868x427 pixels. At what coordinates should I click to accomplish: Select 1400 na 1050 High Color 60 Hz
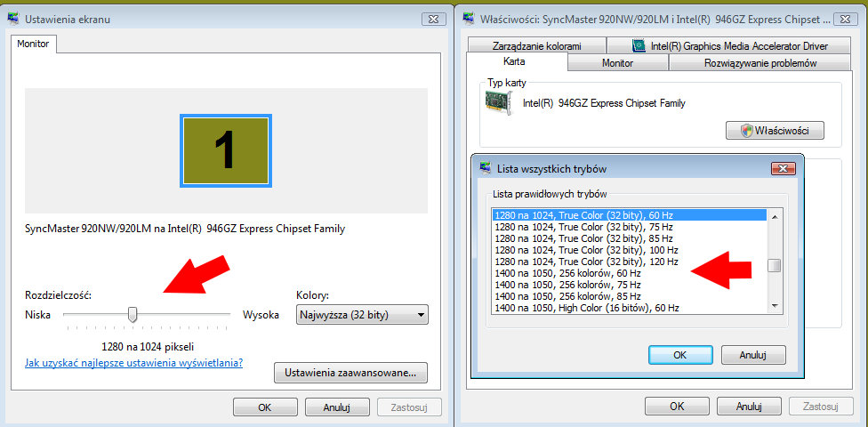point(630,308)
